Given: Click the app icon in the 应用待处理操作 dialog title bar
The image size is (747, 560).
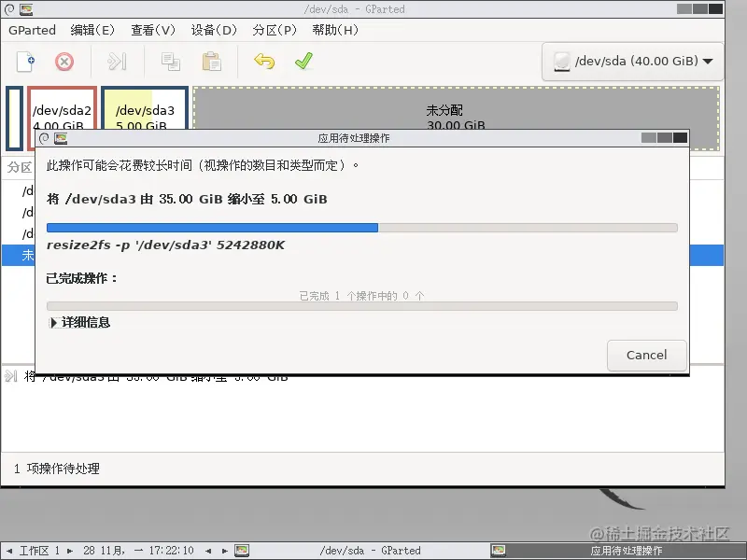Looking at the screenshot, I should 61,138.
